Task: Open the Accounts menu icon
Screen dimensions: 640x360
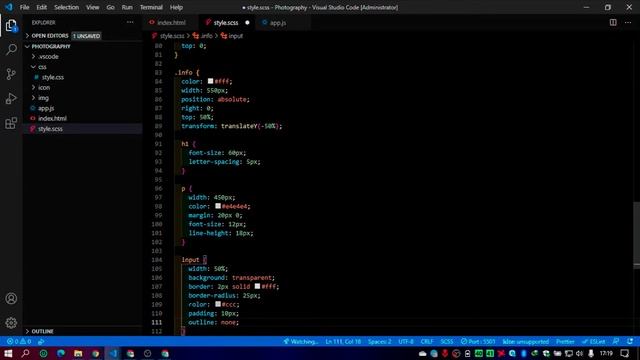Action: pyautogui.click(x=11, y=298)
